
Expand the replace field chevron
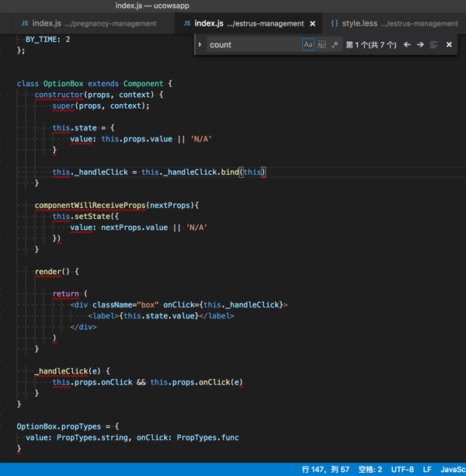200,45
